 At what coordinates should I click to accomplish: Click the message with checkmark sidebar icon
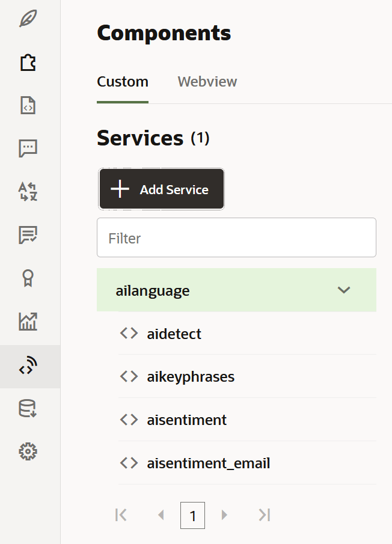click(x=28, y=235)
